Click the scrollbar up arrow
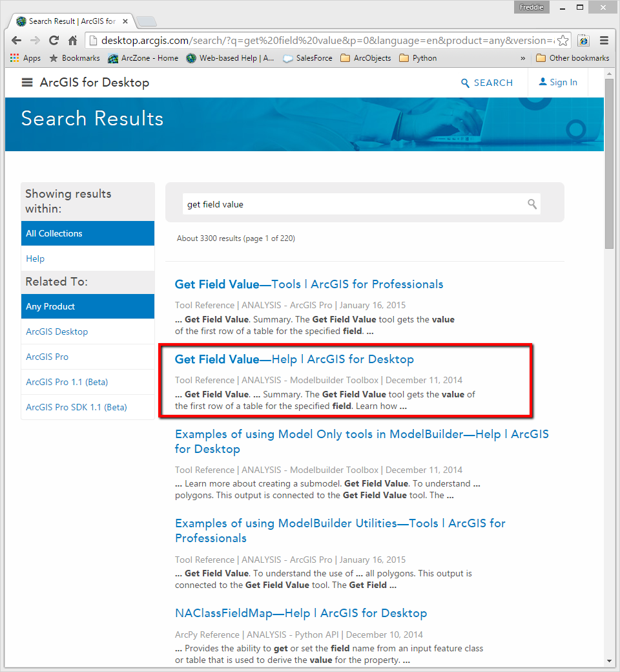This screenshot has height=672, width=620. click(x=609, y=74)
